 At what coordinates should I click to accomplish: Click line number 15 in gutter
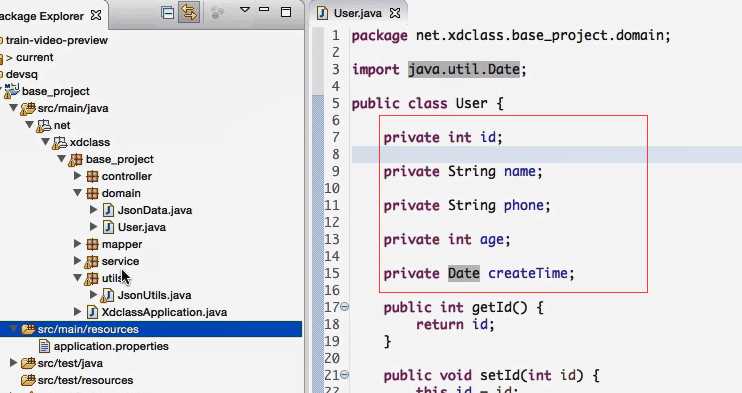tap(332, 273)
